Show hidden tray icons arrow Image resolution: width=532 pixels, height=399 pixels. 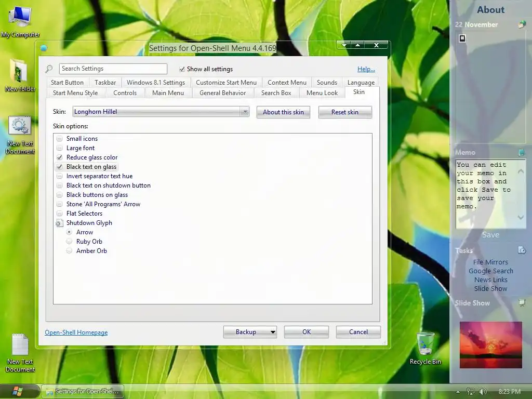click(458, 392)
